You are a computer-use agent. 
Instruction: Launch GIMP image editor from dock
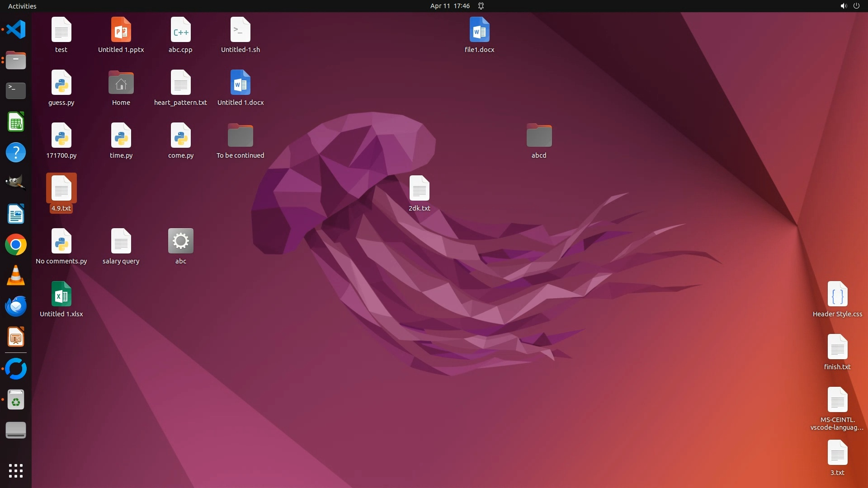(x=16, y=183)
